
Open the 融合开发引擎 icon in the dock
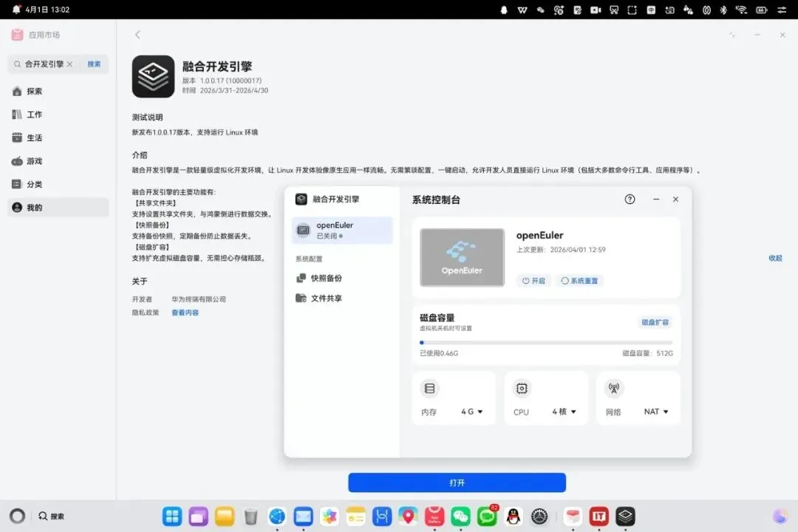click(x=626, y=516)
